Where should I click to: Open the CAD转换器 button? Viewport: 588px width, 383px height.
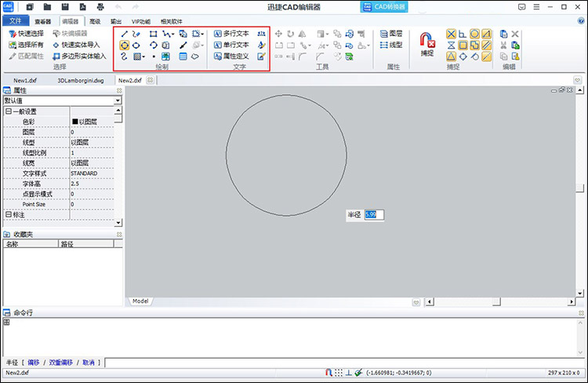384,7
